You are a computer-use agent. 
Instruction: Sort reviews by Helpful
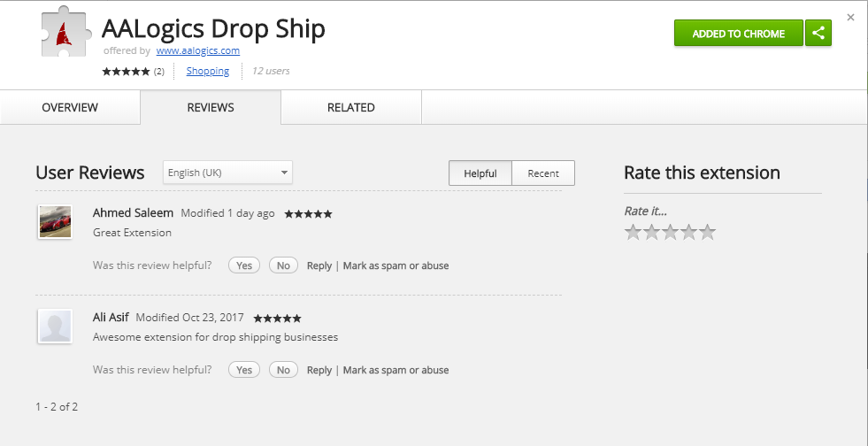pos(480,173)
